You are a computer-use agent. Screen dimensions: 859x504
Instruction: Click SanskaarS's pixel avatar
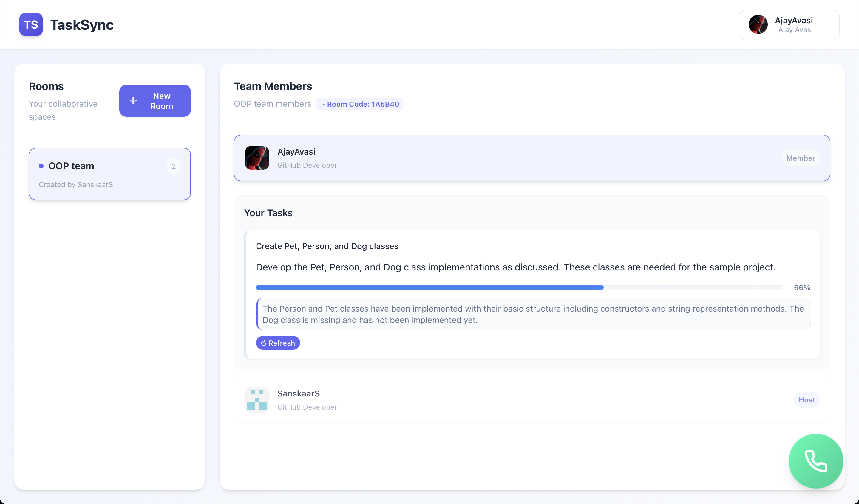click(257, 400)
